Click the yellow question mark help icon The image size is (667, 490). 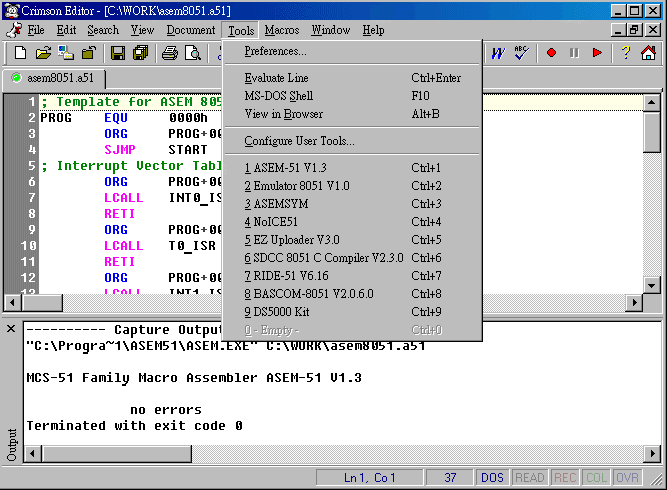pyautogui.click(x=626, y=53)
